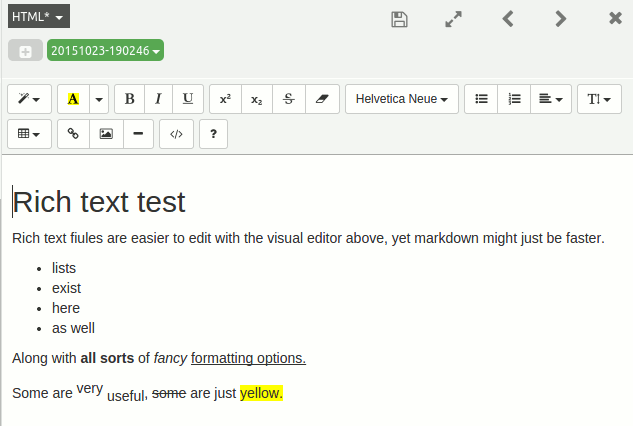Screen dimensions: 633x426
Task: Click the insert link chain icon
Action: 73,134
